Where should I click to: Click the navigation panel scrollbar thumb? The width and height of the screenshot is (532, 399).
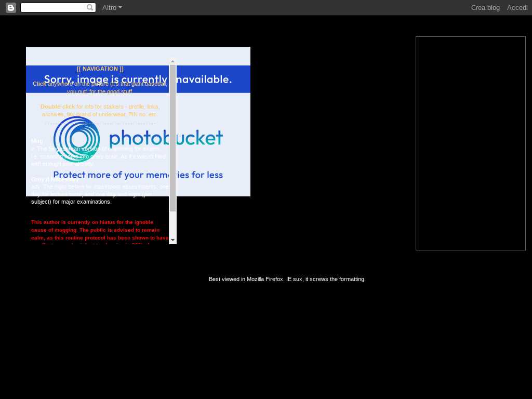click(x=173, y=138)
